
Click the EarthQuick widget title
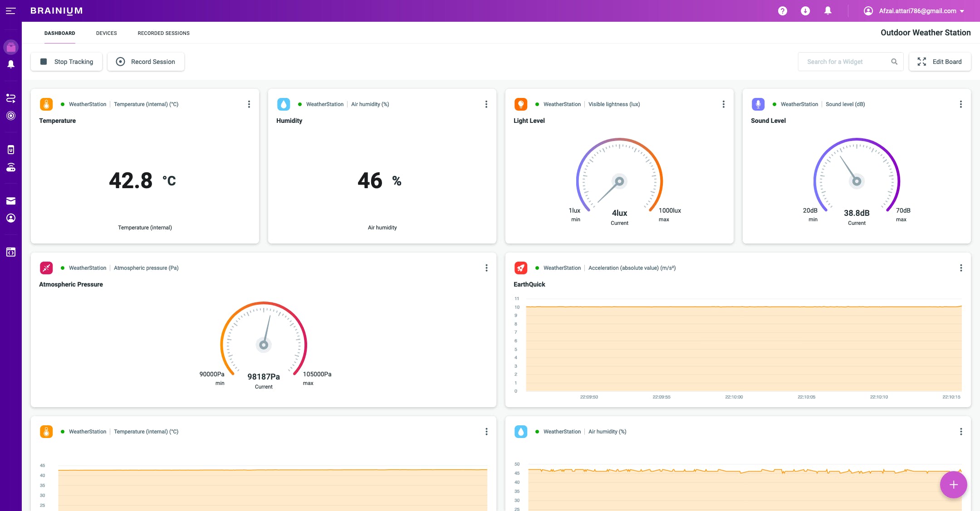click(529, 284)
